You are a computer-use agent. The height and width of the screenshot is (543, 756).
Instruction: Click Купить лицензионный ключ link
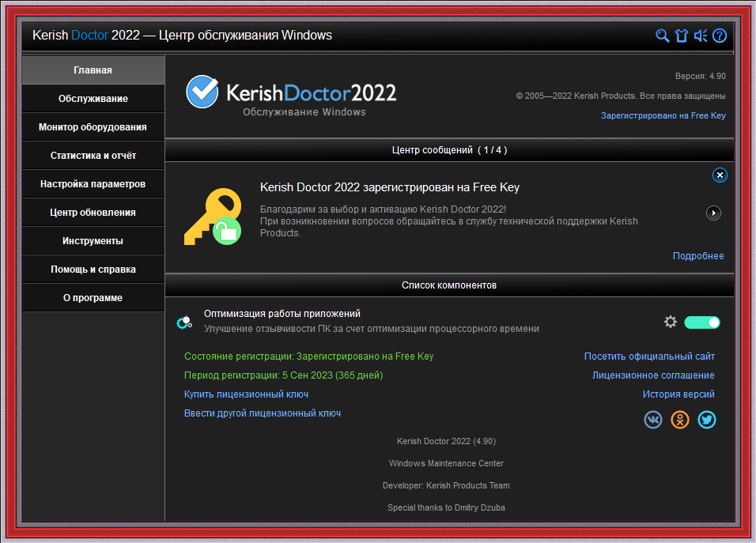click(246, 394)
